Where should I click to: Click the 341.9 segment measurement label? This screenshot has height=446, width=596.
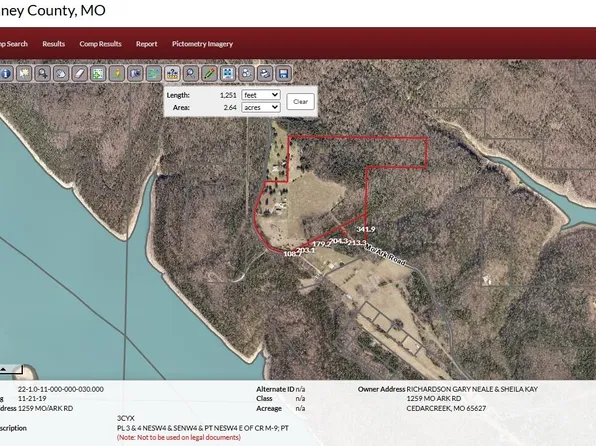click(x=366, y=229)
